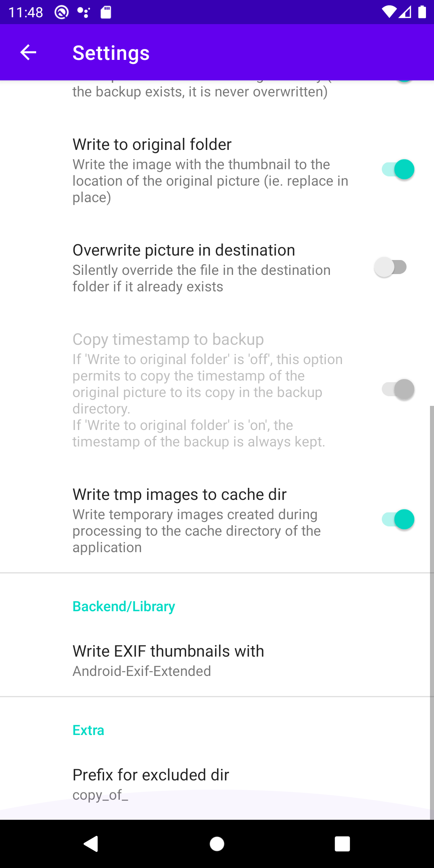
Task: Tap the Extra section header
Action: 88,730
